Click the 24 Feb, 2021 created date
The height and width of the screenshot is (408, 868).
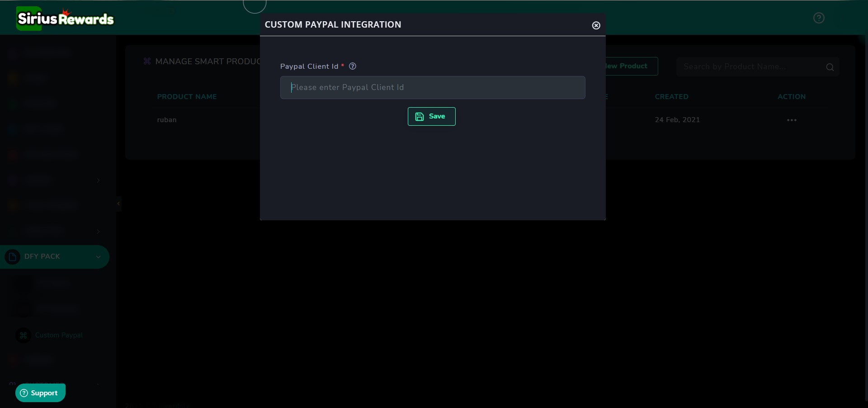677,120
